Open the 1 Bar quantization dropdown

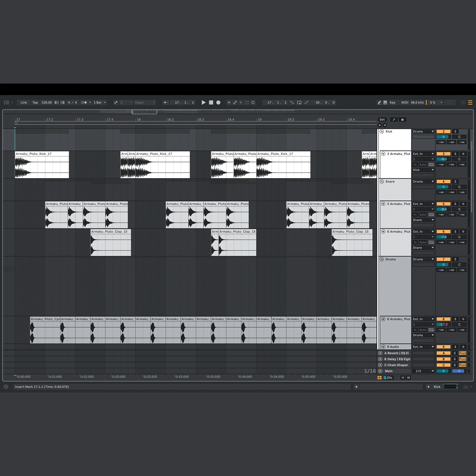coord(99,103)
